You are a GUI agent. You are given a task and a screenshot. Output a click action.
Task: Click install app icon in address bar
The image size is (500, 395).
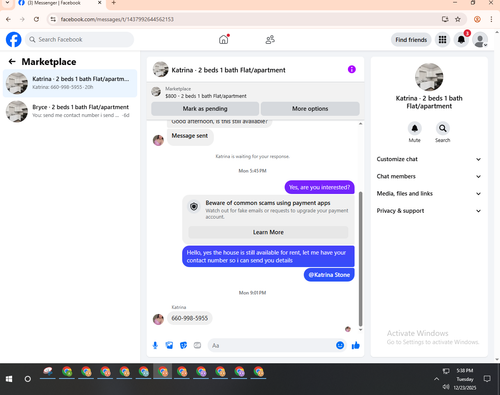(x=445, y=19)
